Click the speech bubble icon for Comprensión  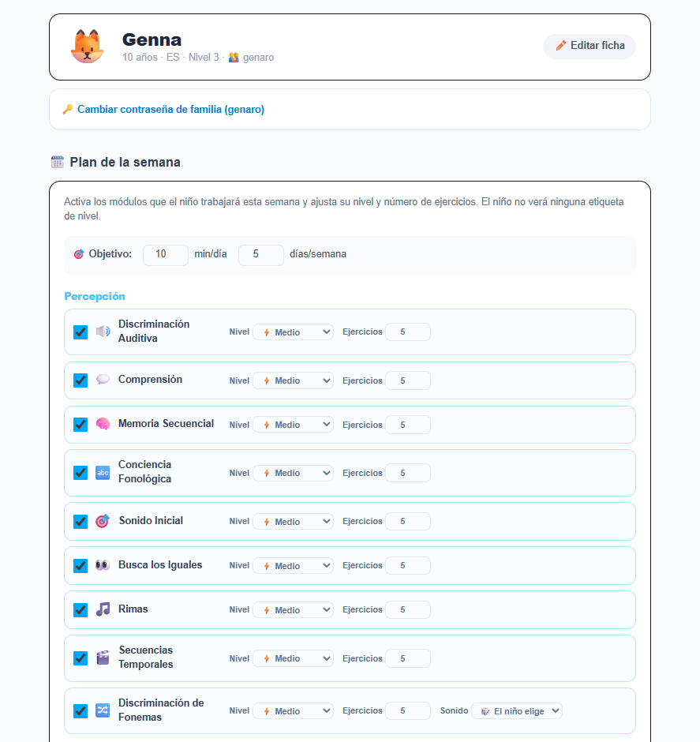(103, 380)
